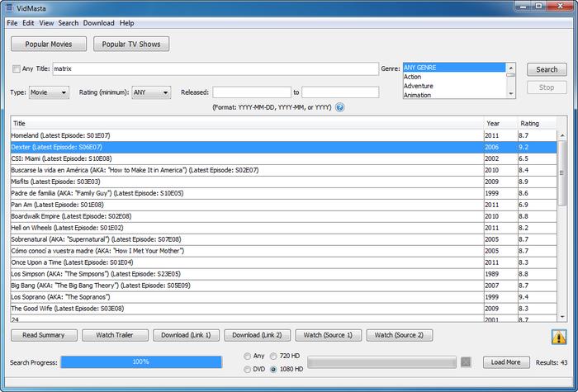Image resolution: width=578 pixels, height=392 pixels.
Task: Select the Padre de familia row
Action: (284, 193)
